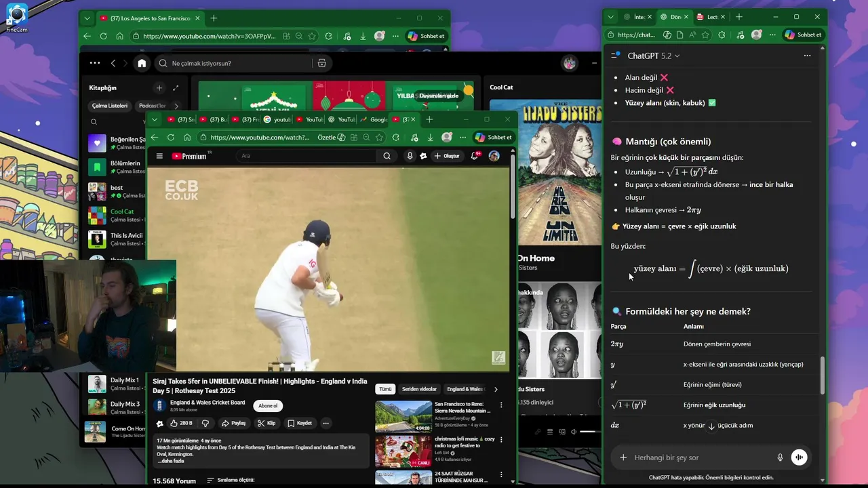Switch to '(37) Bu' tab
The height and width of the screenshot is (488, 868).
[x=212, y=119]
